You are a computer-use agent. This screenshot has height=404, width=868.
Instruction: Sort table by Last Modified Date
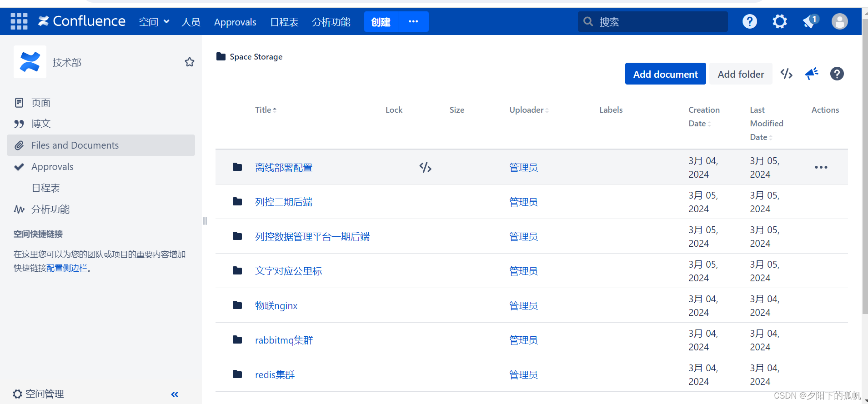[767, 123]
